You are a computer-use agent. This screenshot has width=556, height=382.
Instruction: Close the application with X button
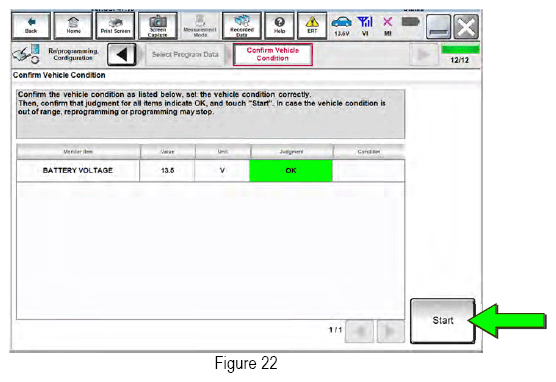pos(466,27)
